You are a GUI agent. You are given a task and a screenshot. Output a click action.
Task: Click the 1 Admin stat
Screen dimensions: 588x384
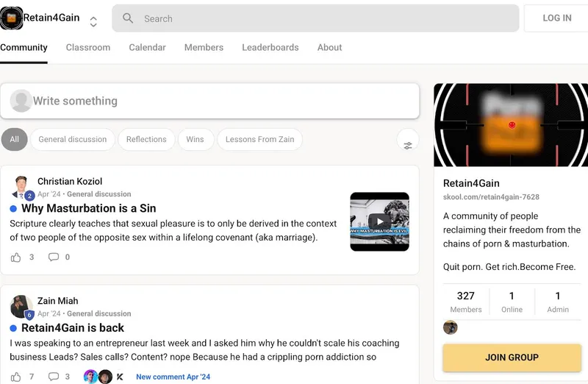[x=558, y=302]
